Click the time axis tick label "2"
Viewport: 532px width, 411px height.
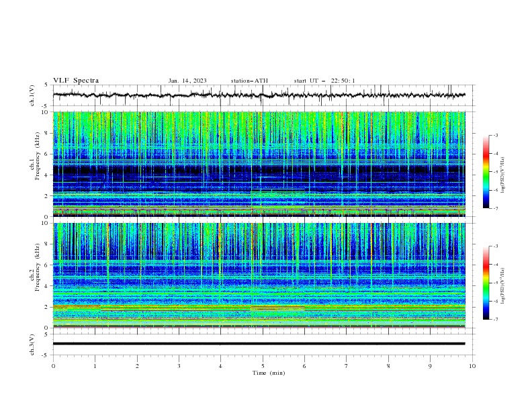click(x=137, y=366)
